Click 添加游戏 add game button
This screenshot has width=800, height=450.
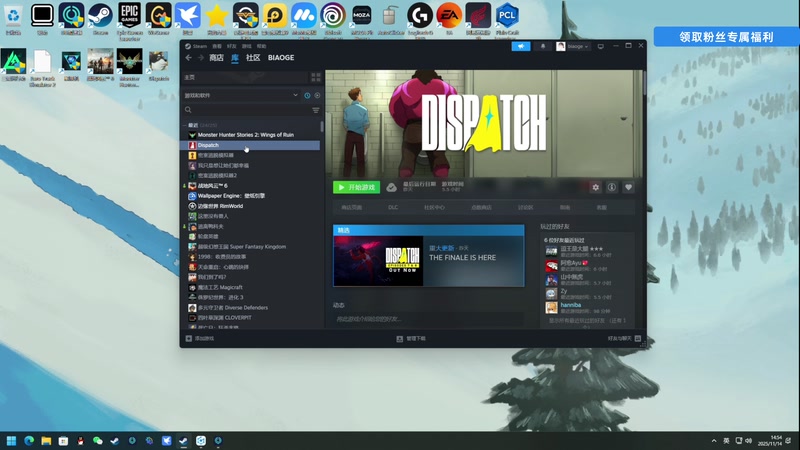point(200,338)
